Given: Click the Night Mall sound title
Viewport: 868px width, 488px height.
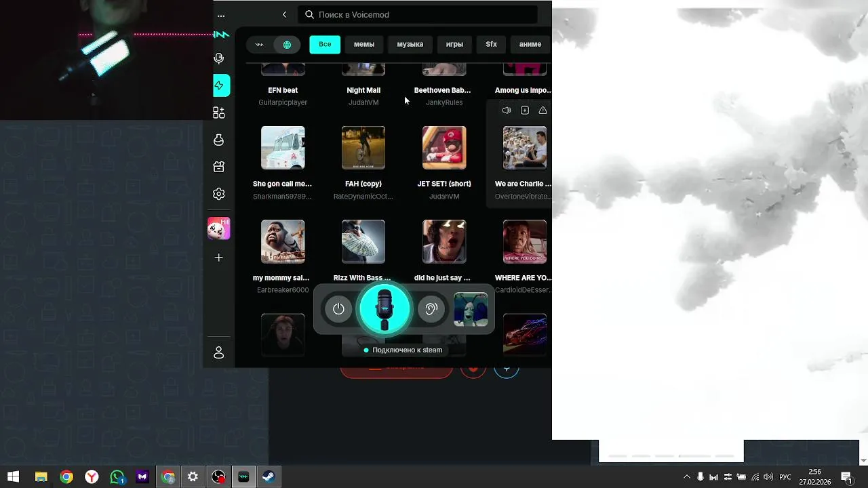Looking at the screenshot, I should coord(363,90).
